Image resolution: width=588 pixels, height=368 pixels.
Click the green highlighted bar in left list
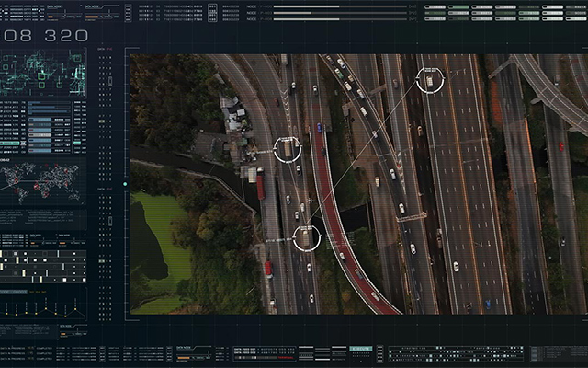(11, 144)
